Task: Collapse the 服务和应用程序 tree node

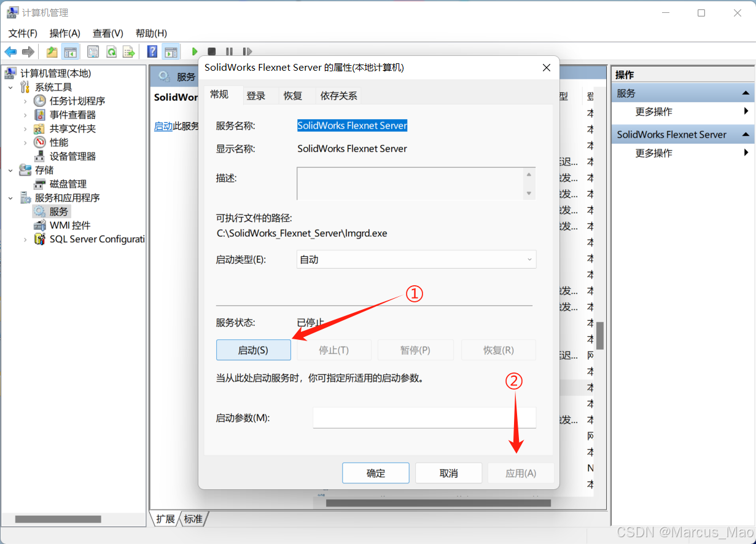Action: (11, 198)
